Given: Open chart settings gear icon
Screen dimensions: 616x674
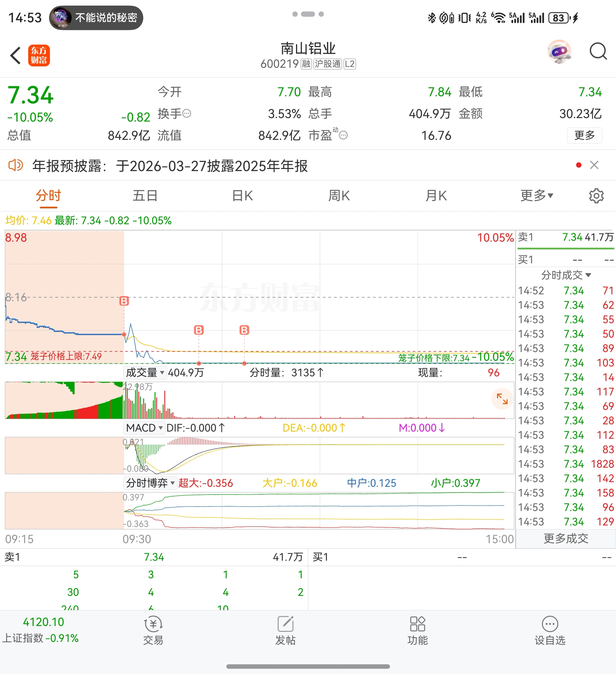Looking at the screenshot, I should 596,196.
